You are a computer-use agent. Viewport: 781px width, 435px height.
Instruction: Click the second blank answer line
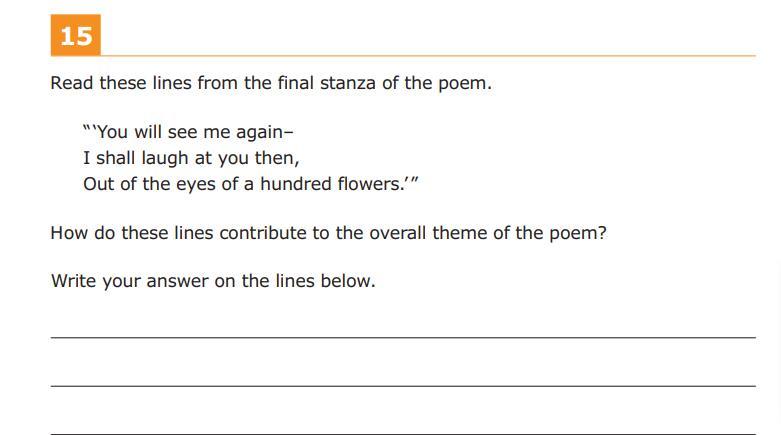click(x=403, y=385)
